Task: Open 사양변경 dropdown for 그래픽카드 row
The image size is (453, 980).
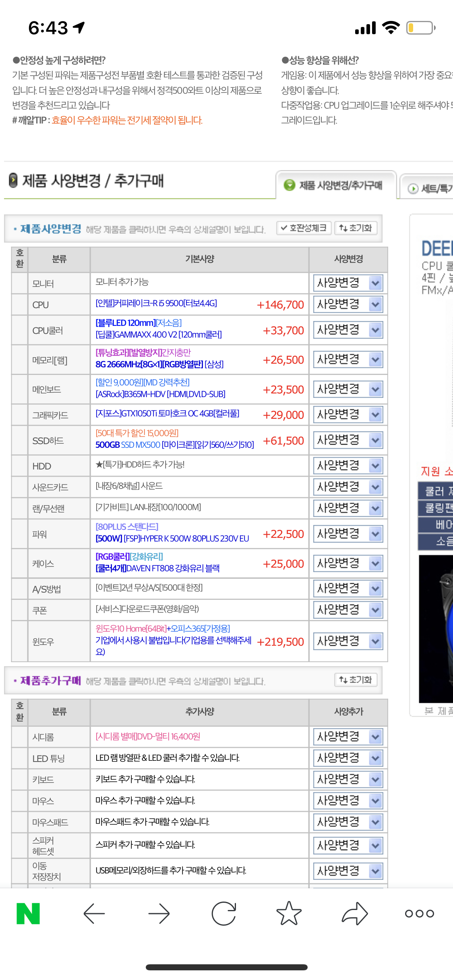Action: (348, 414)
